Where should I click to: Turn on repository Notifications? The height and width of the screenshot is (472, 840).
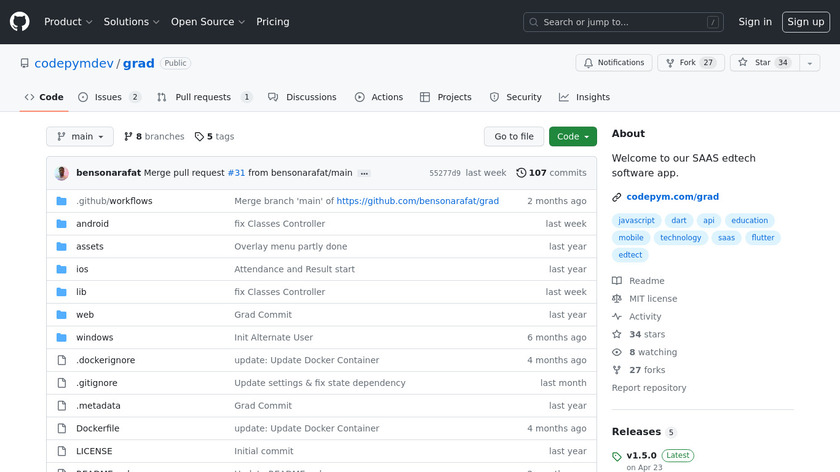614,63
